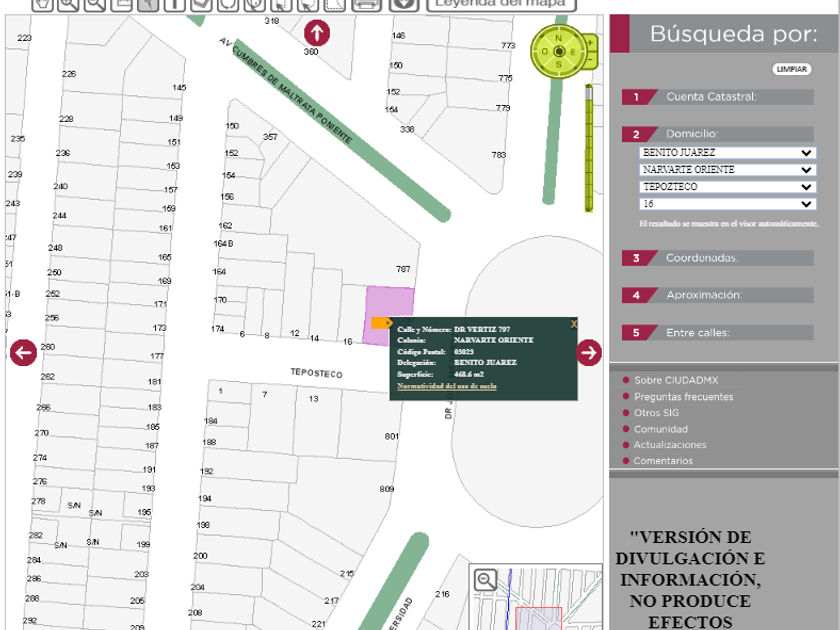Pan the map west with the left arrow

(x=24, y=352)
